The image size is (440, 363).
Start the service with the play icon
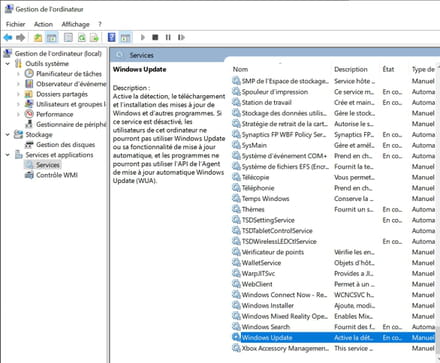[x=143, y=37]
